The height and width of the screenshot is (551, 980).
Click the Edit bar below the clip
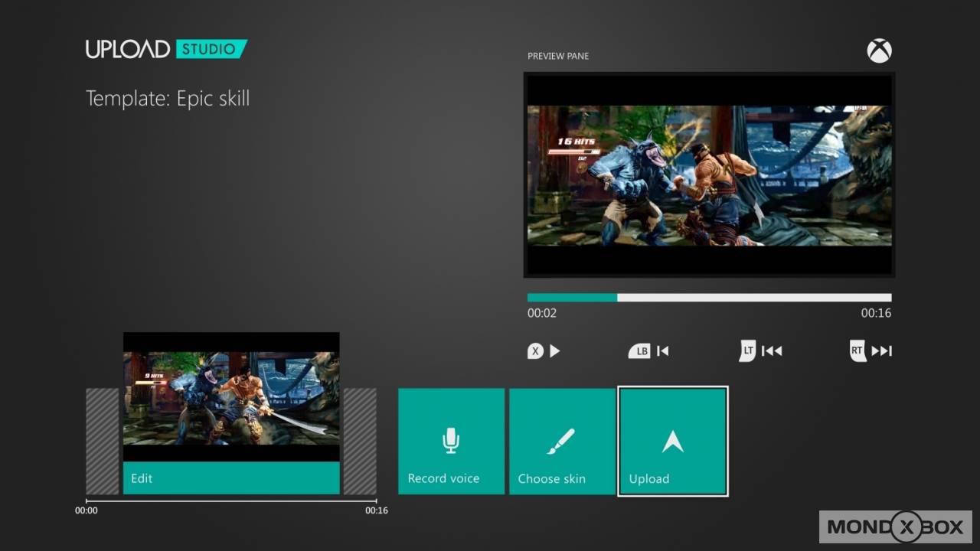(x=231, y=478)
